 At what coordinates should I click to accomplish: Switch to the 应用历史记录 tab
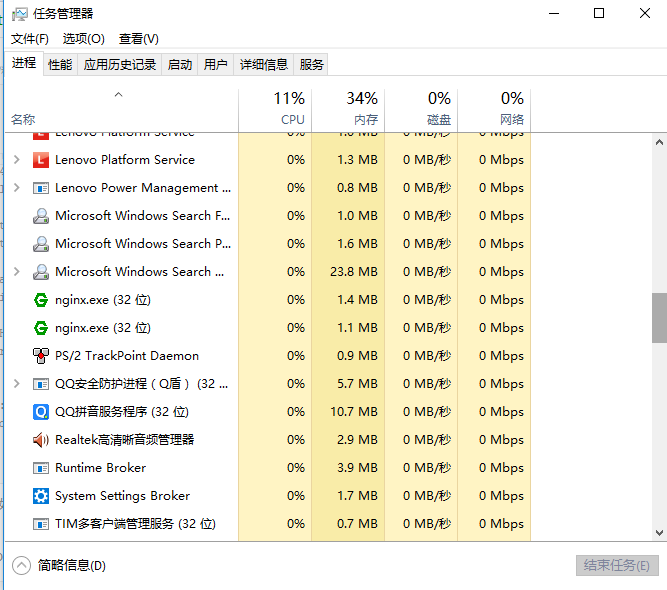[120, 65]
